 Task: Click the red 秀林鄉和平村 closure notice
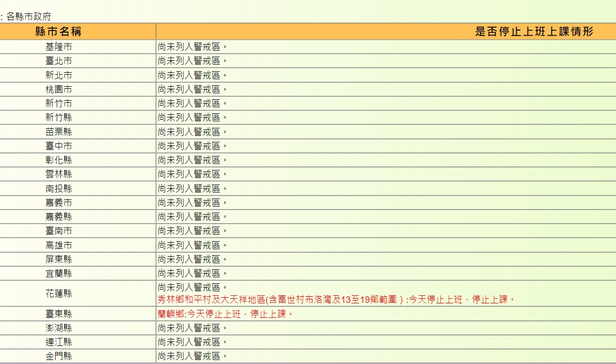coord(336,299)
